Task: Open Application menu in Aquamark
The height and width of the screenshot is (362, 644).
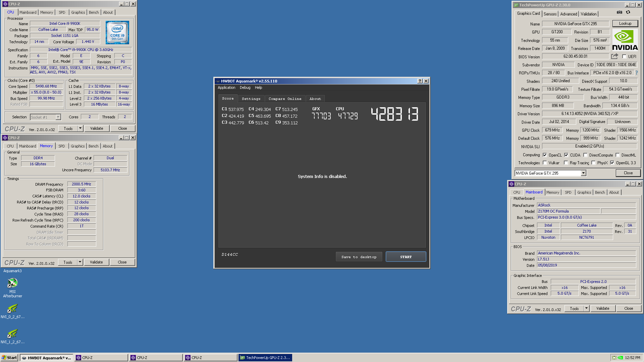Action: click(226, 88)
